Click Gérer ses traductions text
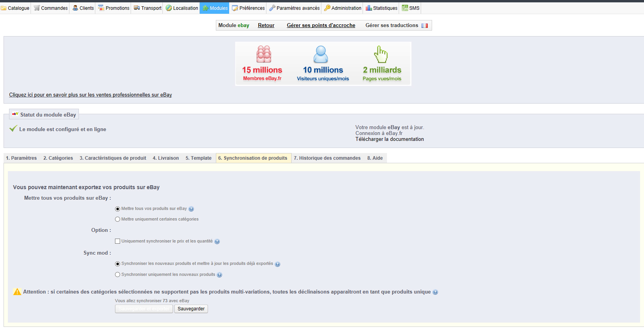This screenshot has height=332, width=644. (x=392, y=25)
